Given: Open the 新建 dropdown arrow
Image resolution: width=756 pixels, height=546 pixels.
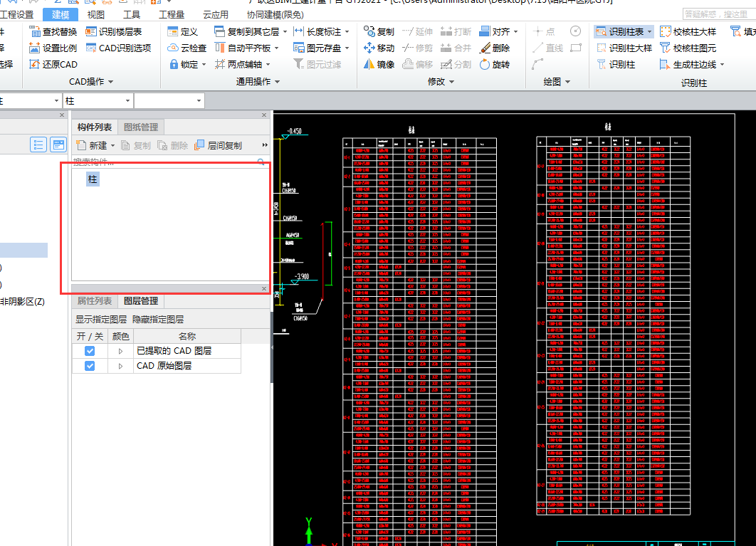Looking at the screenshot, I should (112, 146).
